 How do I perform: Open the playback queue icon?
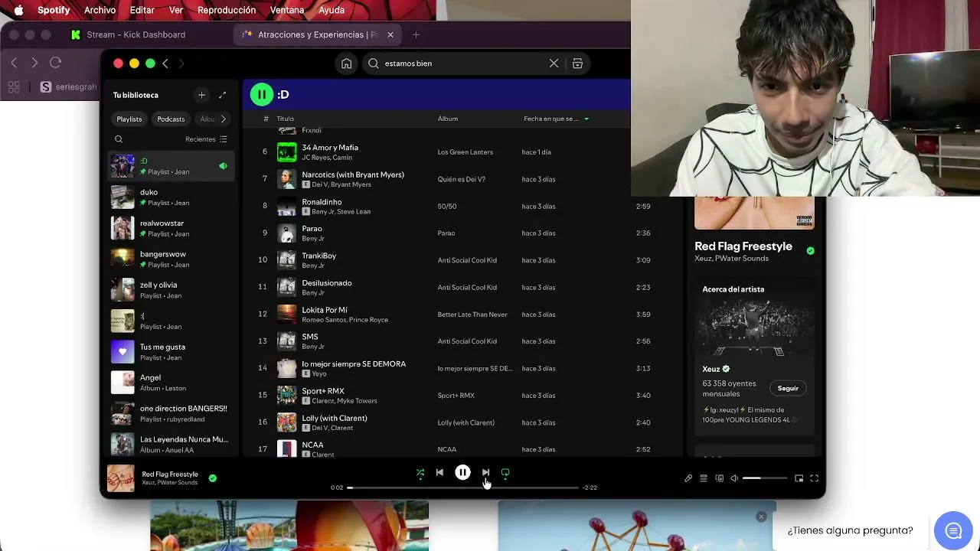[x=704, y=478]
